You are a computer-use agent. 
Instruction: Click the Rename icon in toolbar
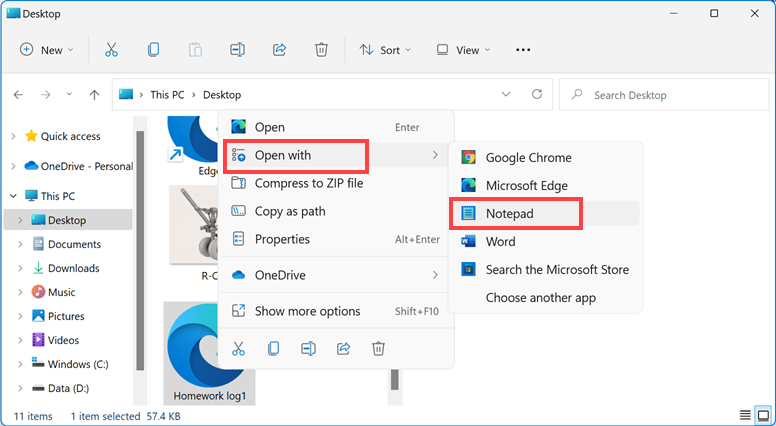click(x=237, y=50)
